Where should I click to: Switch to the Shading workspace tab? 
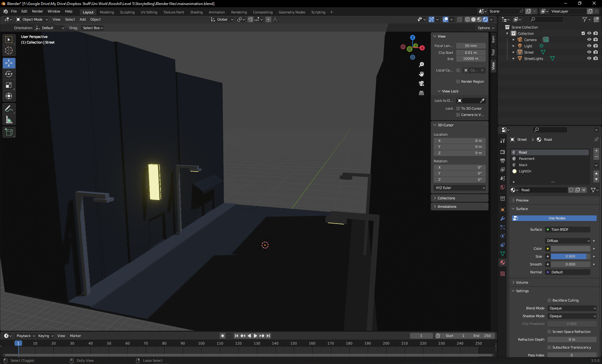point(196,12)
